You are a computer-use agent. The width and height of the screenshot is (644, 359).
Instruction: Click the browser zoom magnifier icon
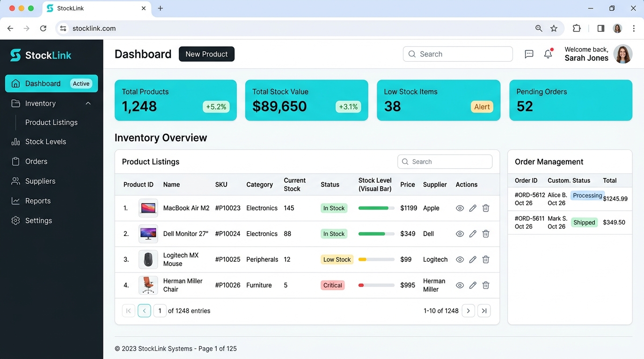pyautogui.click(x=539, y=29)
